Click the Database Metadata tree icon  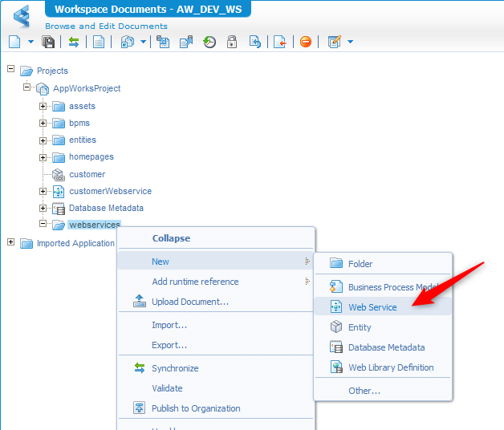tap(59, 209)
